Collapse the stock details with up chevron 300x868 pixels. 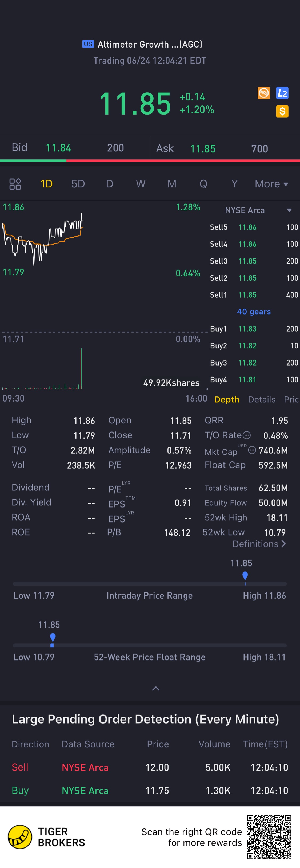[x=156, y=688]
